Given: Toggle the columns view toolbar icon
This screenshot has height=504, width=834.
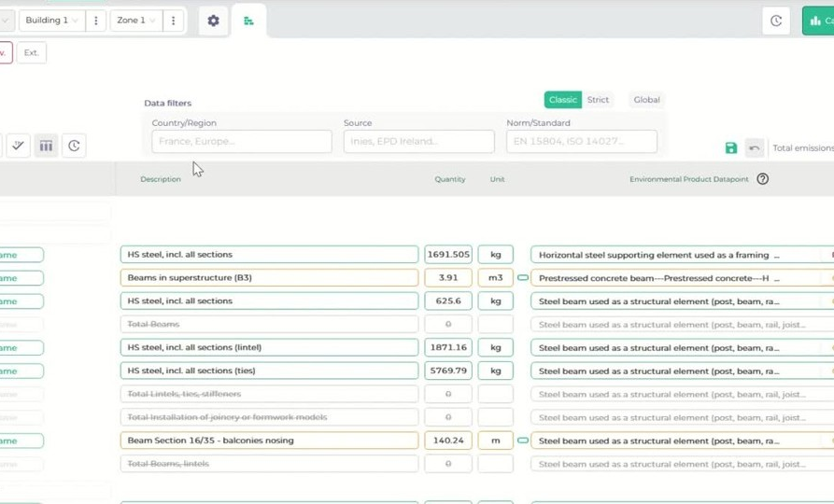Looking at the screenshot, I should click(47, 146).
